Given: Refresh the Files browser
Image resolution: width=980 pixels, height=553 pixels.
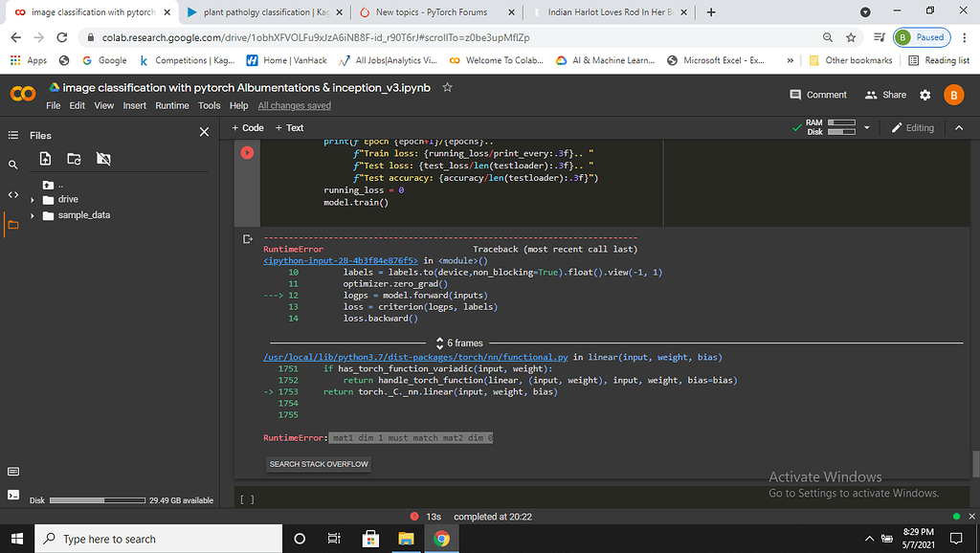Looking at the screenshot, I should pos(77,159).
